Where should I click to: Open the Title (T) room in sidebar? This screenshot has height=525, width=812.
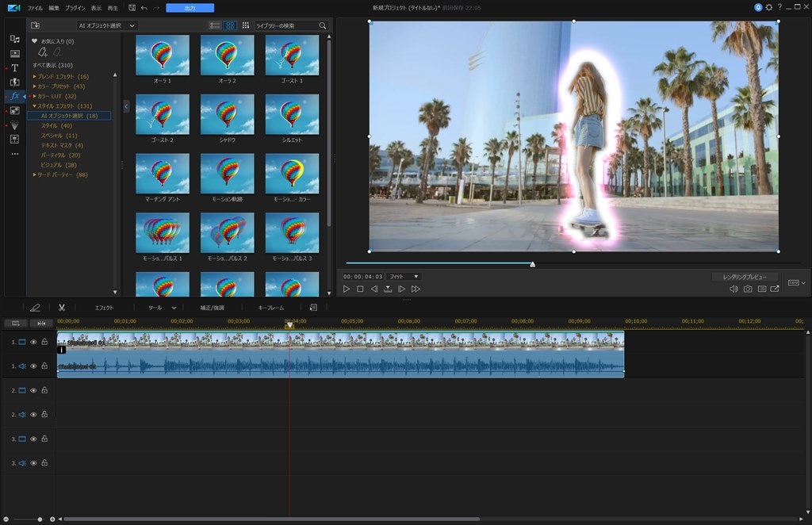(x=14, y=68)
